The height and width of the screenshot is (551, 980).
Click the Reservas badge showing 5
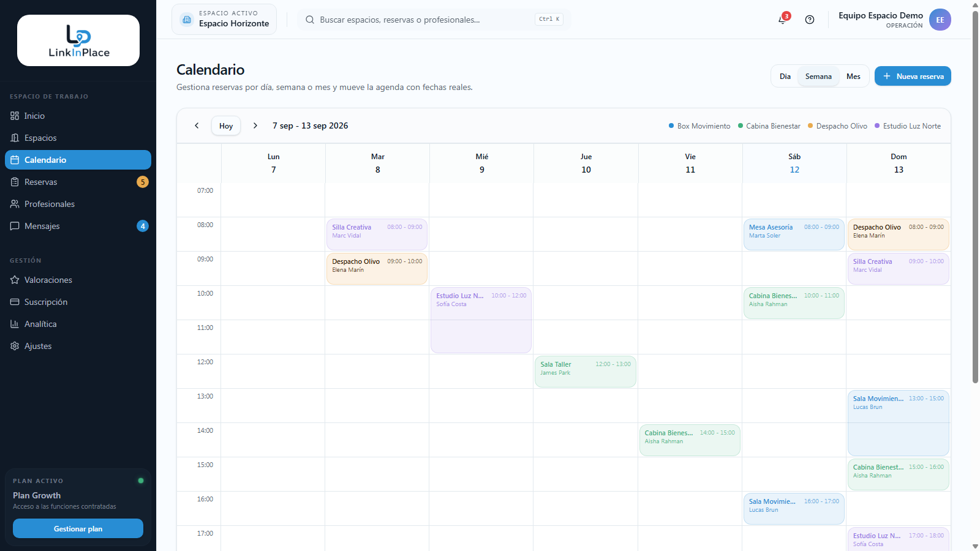click(143, 182)
